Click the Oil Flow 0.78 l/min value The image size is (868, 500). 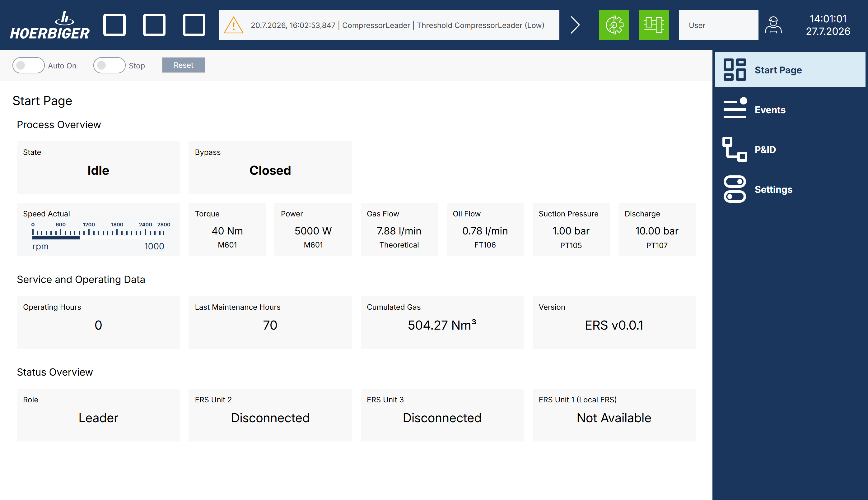(485, 231)
